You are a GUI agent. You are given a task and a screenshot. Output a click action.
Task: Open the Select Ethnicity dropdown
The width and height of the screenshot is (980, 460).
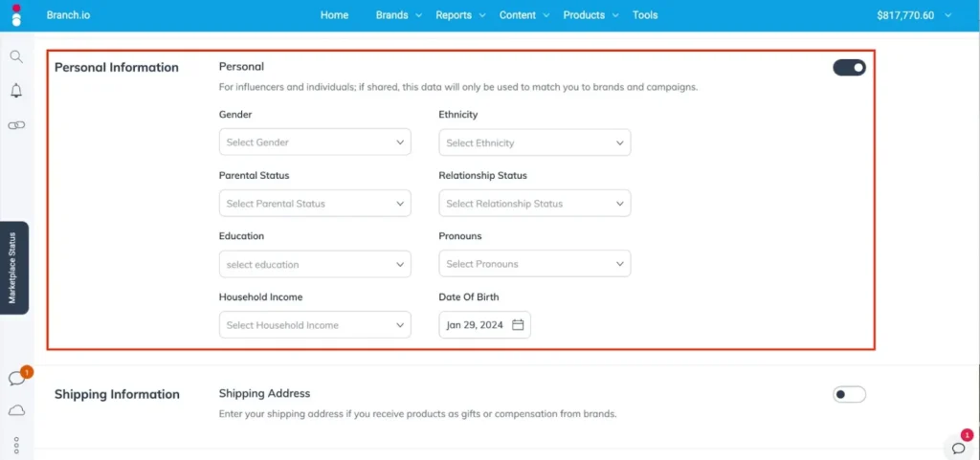point(534,142)
